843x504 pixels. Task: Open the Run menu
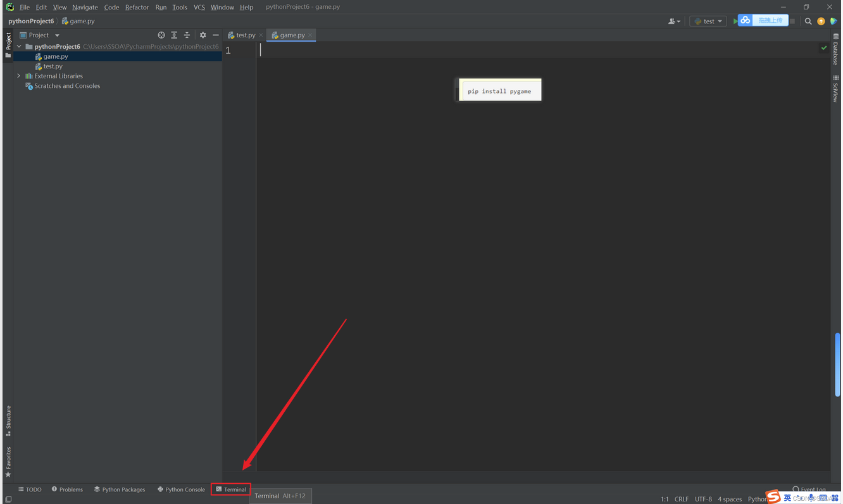(161, 7)
